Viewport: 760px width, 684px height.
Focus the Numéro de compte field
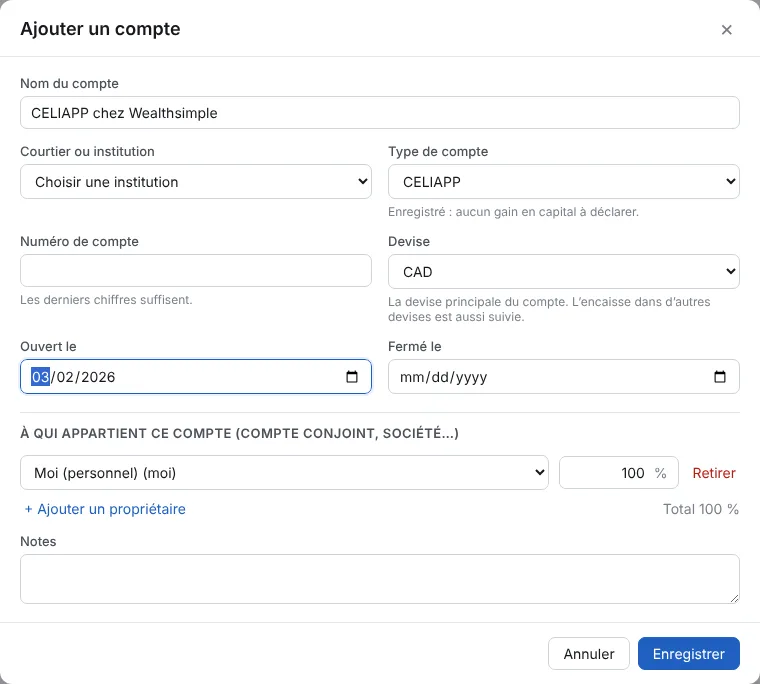pyautogui.click(x=196, y=270)
